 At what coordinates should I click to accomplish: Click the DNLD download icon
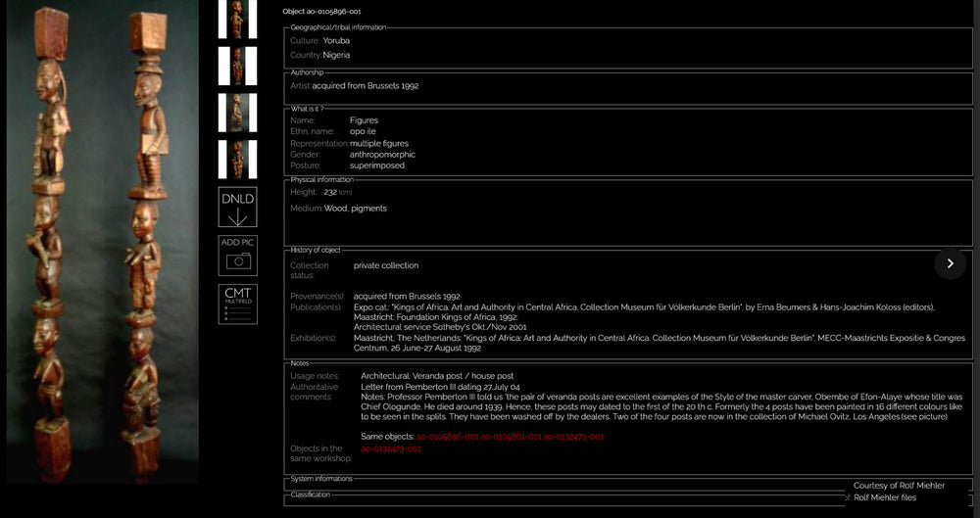coord(237,207)
